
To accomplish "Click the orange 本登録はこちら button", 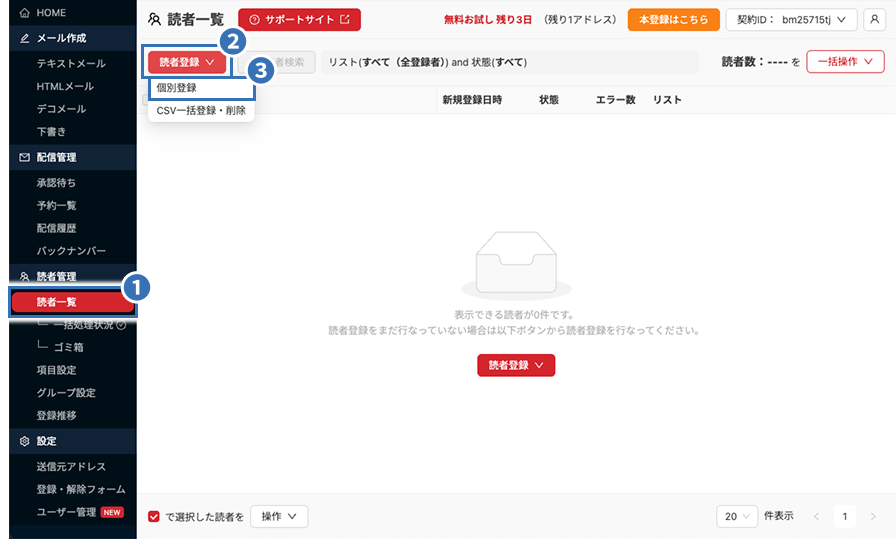I will click(672, 19).
